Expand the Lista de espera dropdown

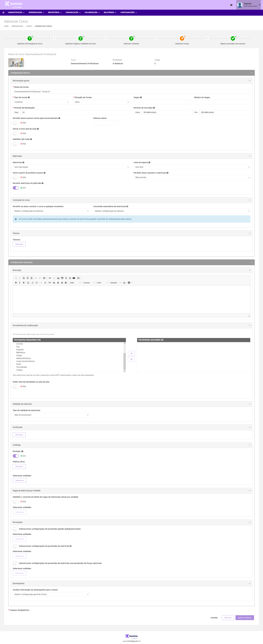click(192, 167)
